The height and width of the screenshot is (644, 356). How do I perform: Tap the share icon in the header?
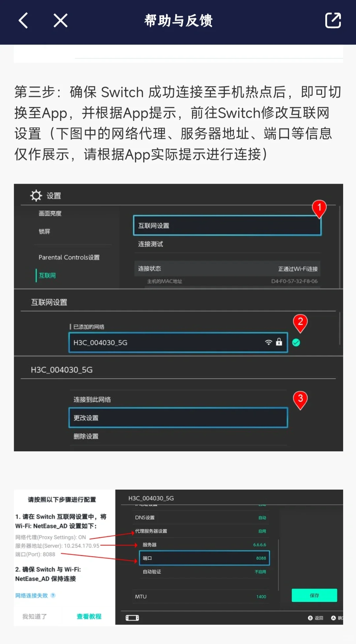tap(333, 20)
